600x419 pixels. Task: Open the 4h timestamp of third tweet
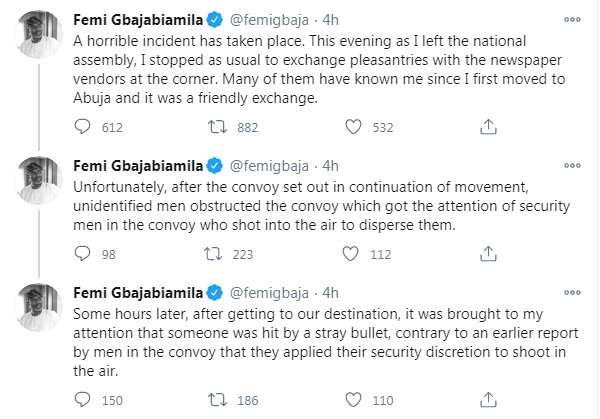click(333, 295)
